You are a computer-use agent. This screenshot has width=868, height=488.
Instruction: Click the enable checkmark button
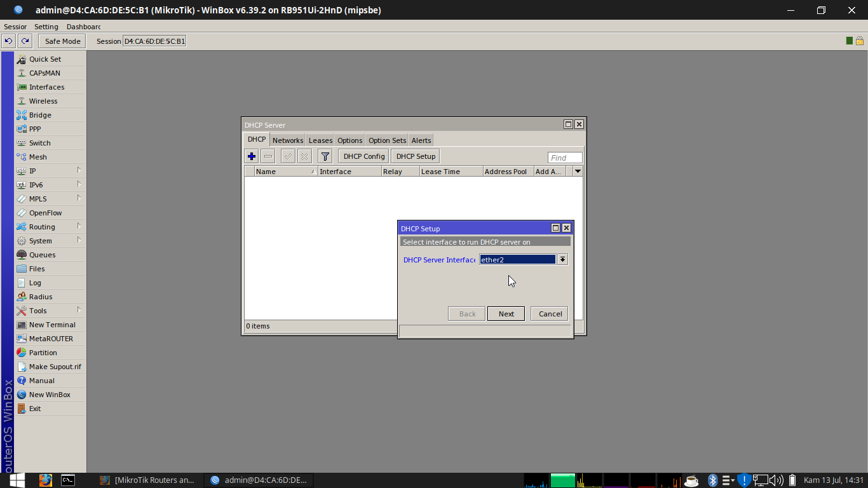(288, 156)
